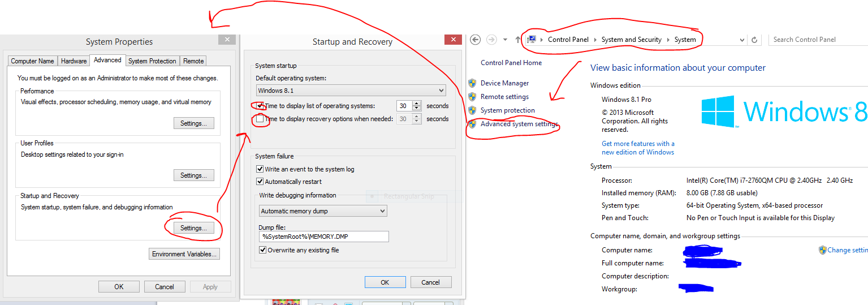Screen dimensions: 868x305
Task: Close the System Properties dialog
Action: (x=227, y=40)
